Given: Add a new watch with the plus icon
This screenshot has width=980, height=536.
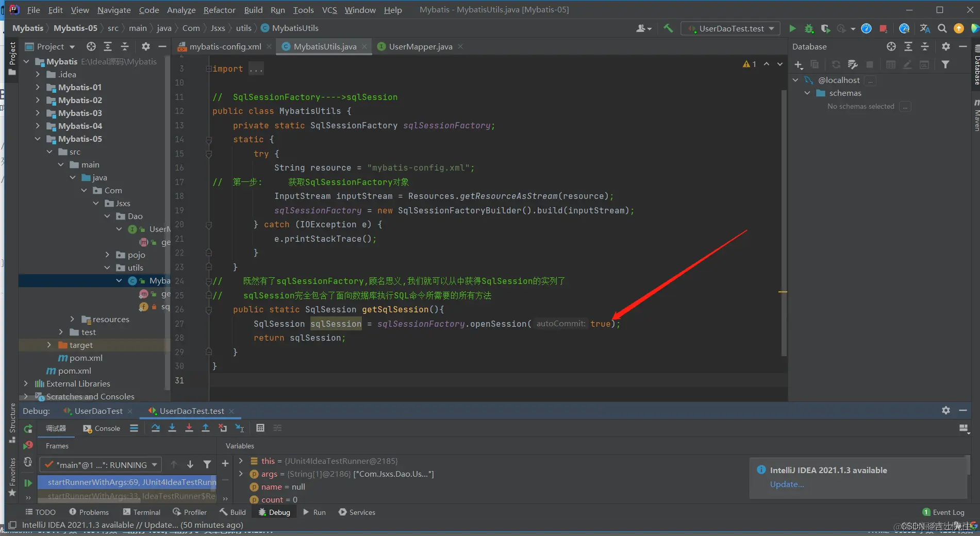Looking at the screenshot, I should (225, 464).
